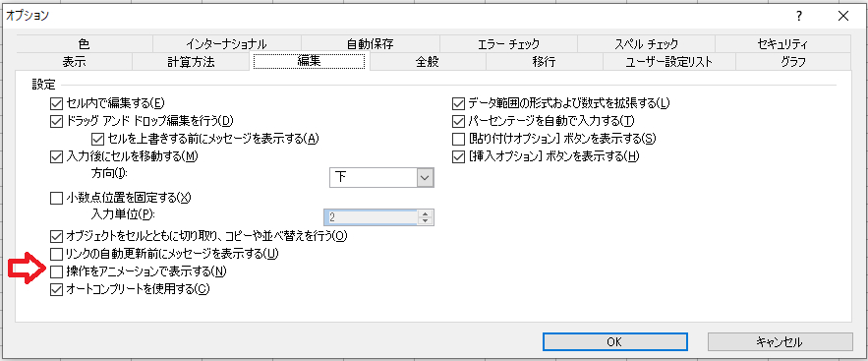This screenshot has height=361, width=868.
Task: Decrease 入力単位 with the down spinner
Action: pyautogui.click(x=425, y=221)
